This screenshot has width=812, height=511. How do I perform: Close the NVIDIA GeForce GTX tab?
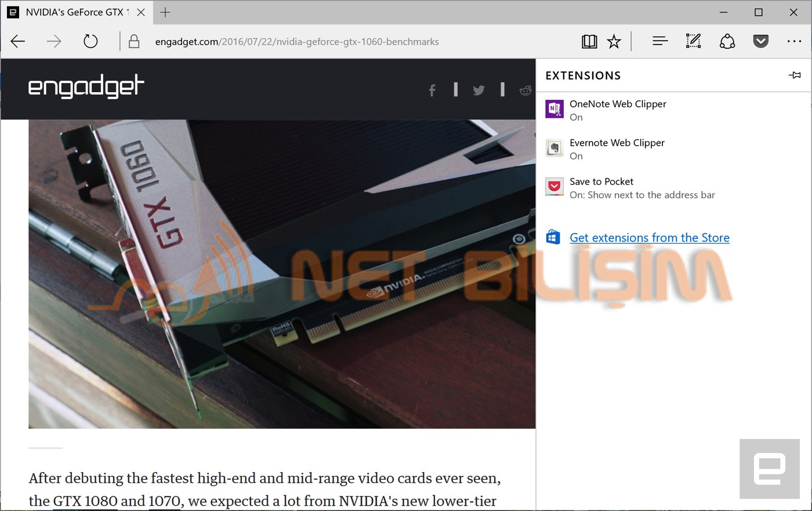(x=141, y=12)
